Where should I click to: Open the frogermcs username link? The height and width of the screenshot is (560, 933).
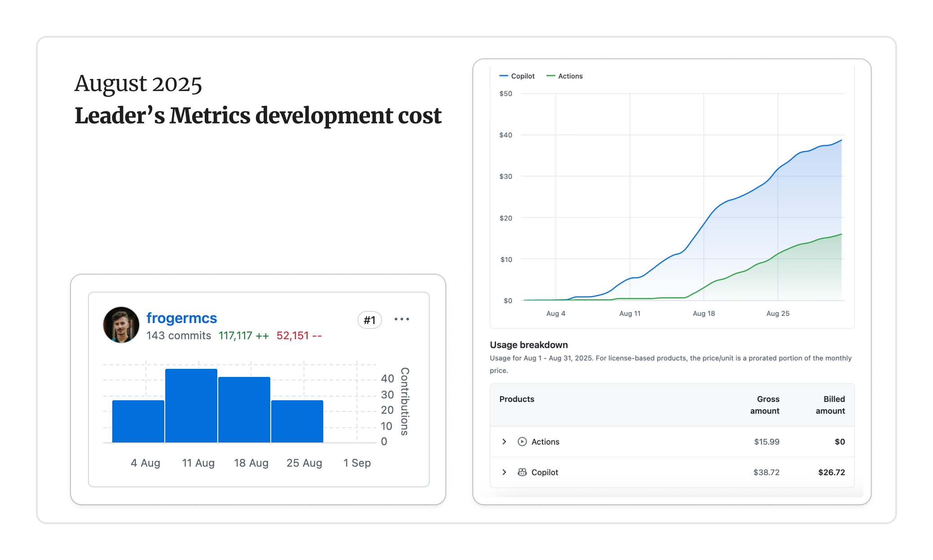(181, 318)
